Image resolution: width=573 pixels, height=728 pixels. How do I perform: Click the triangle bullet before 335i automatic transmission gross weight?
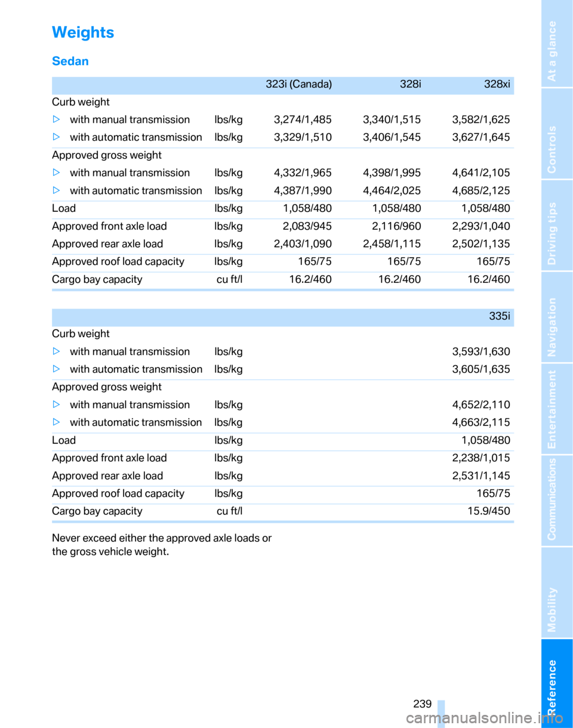tap(56, 422)
